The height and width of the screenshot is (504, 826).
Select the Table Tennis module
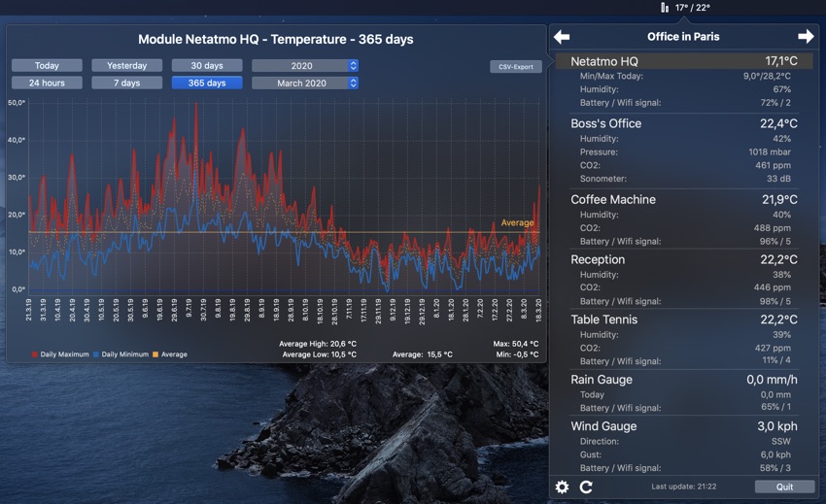point(684,319)
